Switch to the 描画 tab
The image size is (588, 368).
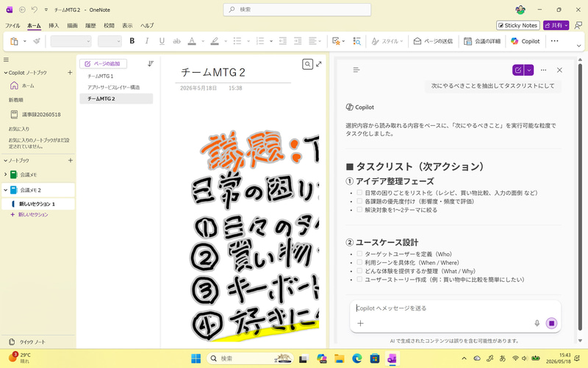tap(72, 26)
